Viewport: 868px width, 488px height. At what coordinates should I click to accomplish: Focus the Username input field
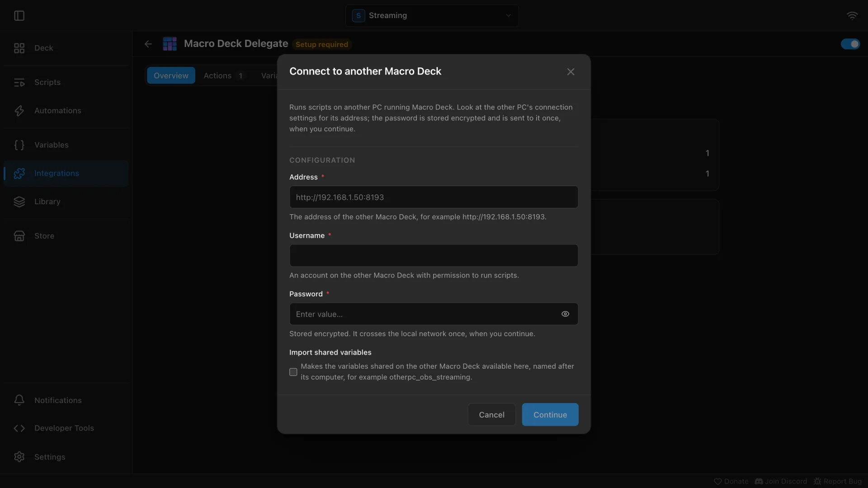click(x=434, y=255)
